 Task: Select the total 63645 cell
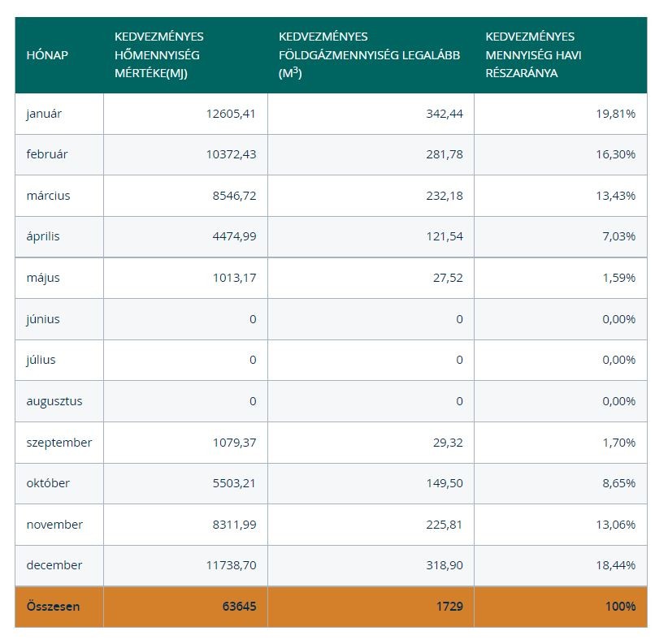(x=239, y=607)
